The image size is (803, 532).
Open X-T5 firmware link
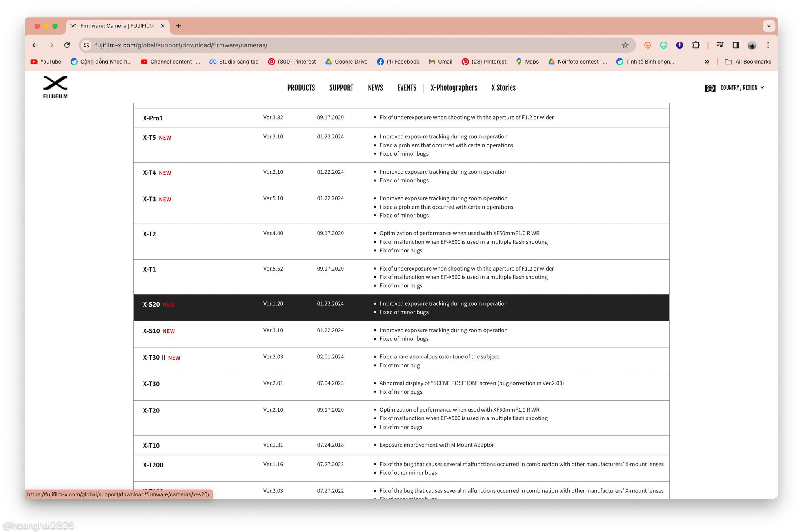point(401,145)
